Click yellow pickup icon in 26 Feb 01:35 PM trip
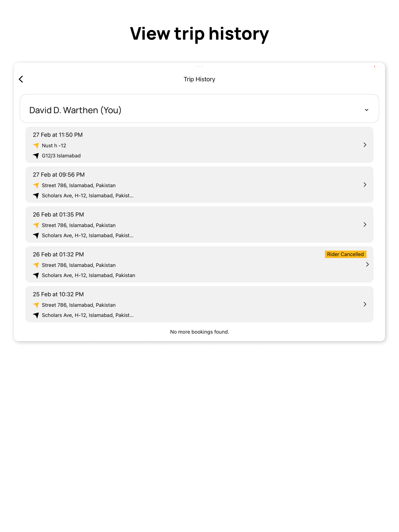The image size is (399, 532). pos(36,226)
